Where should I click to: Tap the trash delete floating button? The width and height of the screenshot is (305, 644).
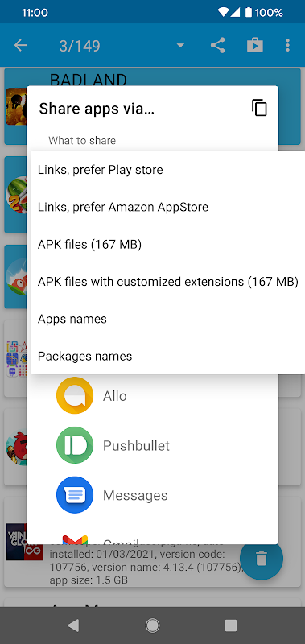tap(262, 559)
